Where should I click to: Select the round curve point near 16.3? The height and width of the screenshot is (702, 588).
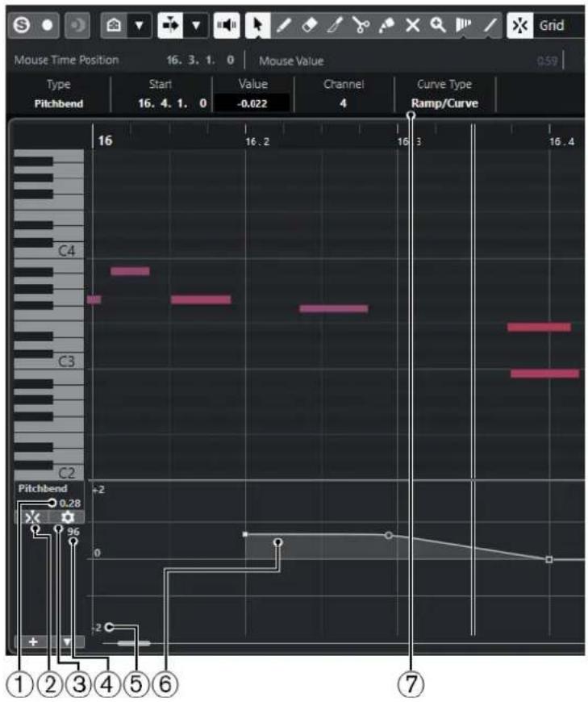pyautogui.click(x=389, y=535)
